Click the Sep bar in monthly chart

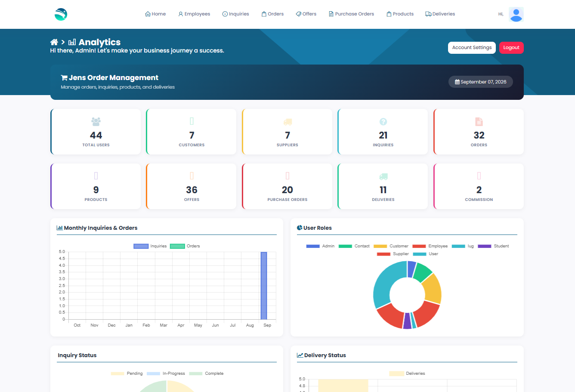(x=264, y=286)
